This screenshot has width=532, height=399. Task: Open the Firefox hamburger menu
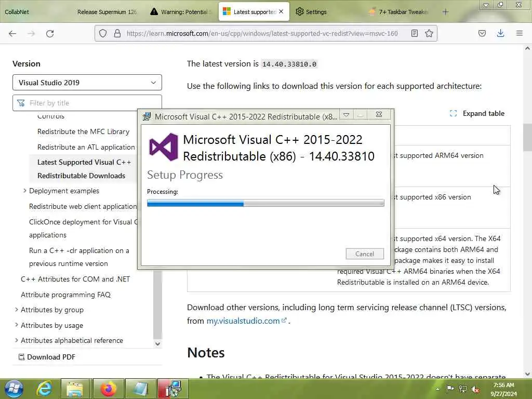coord(519,33)
